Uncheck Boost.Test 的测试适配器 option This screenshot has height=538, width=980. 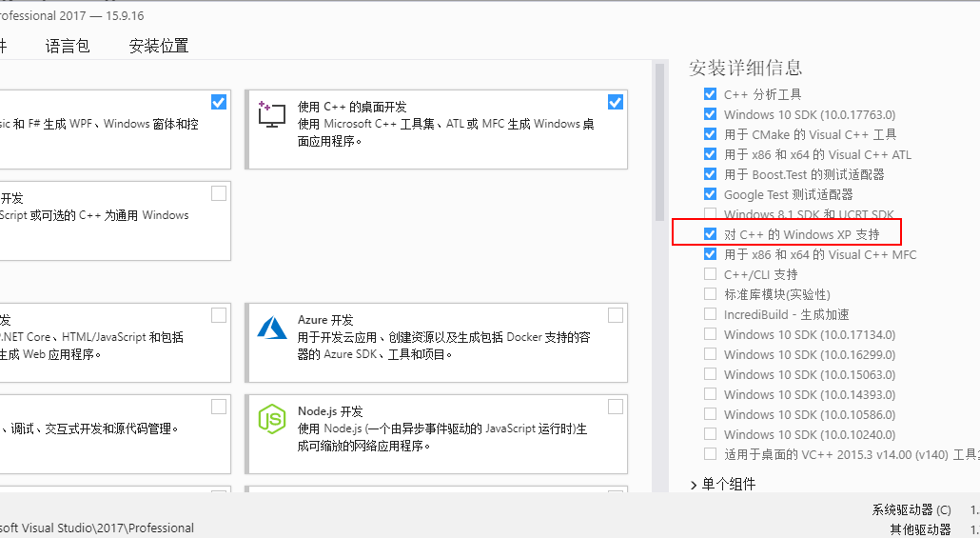pos(710,174)
